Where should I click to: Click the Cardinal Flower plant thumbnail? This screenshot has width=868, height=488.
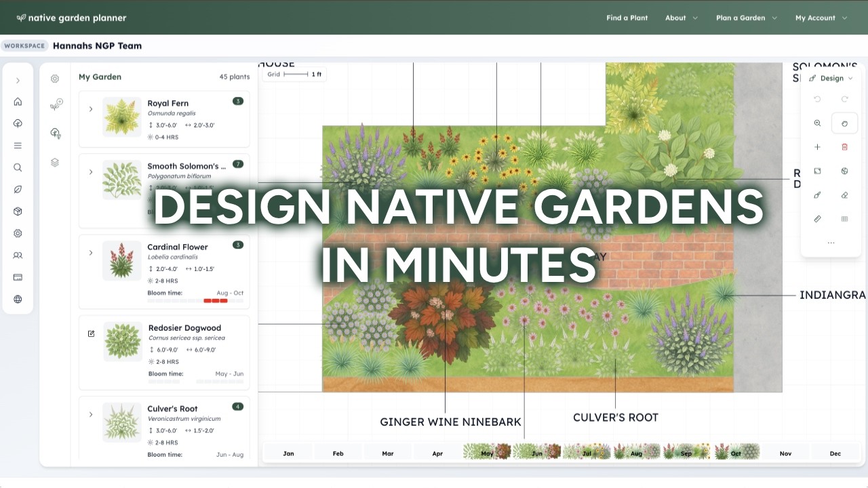[122, 260]
